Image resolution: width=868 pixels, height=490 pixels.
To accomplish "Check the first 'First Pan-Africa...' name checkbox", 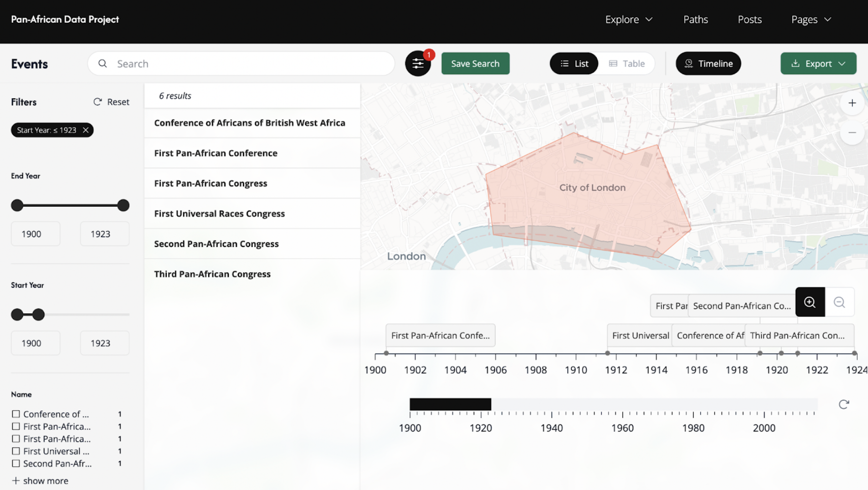I will 16,427.
